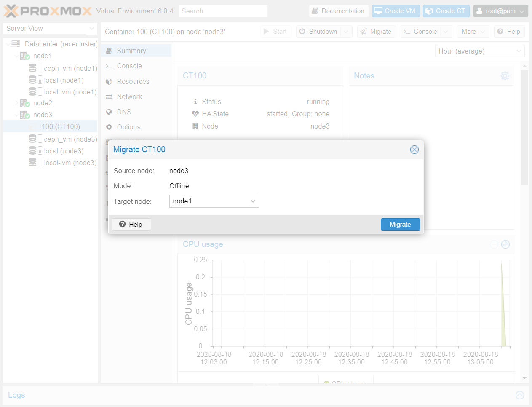Click the Proxmox logo
The width and height of the screenshot is (532, 407).
click(48, 11)
